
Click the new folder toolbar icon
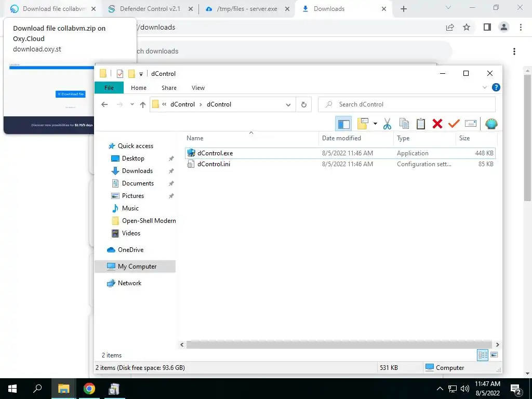point(363,124)
